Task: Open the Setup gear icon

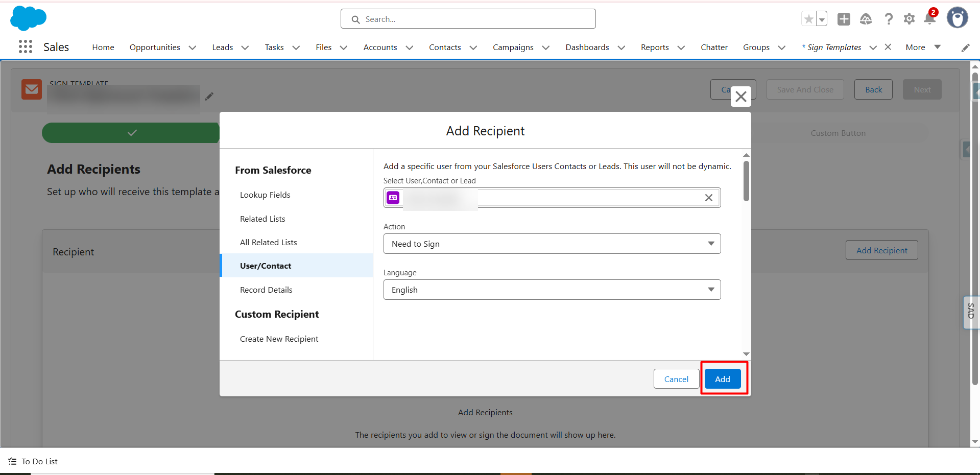Action: [909, 19]
